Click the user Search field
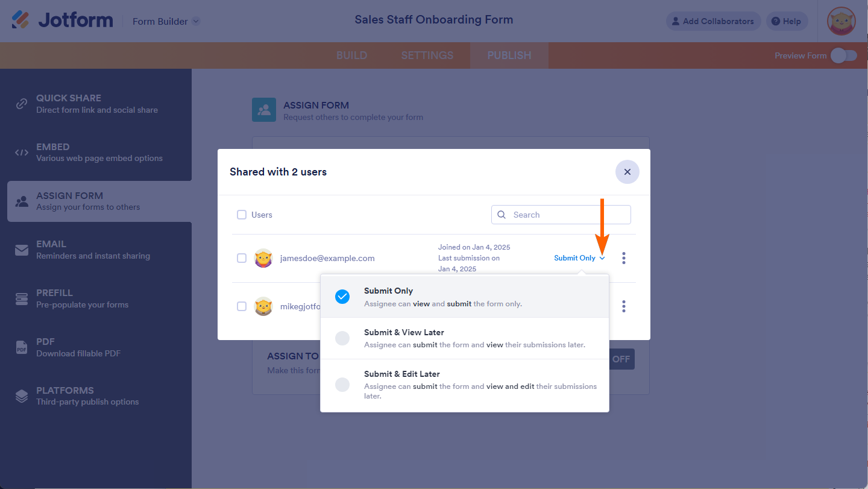Viewport: 868px width, 489px height. coord(568,215)
